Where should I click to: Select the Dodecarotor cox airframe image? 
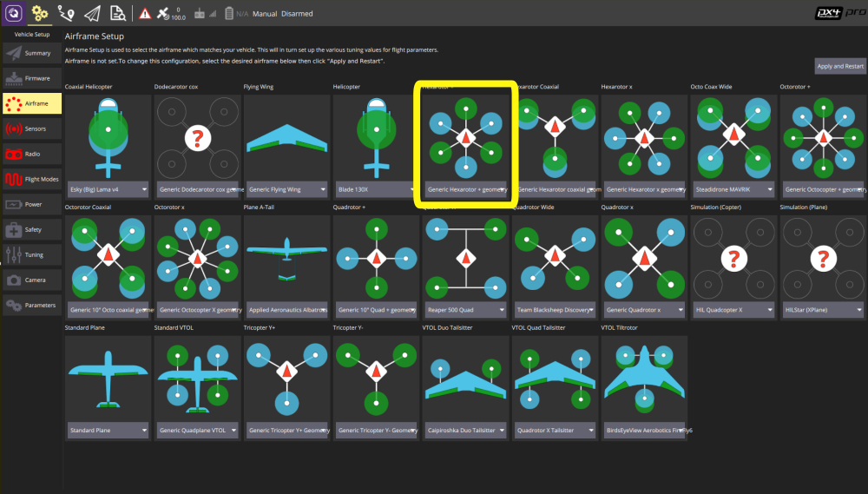(198, 137)
